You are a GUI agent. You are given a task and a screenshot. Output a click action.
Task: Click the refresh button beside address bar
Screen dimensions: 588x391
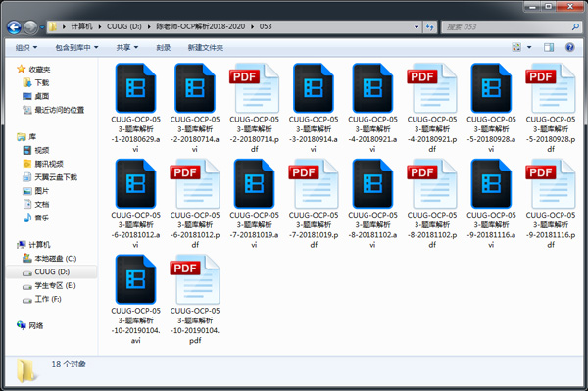[x=430, y=27]
